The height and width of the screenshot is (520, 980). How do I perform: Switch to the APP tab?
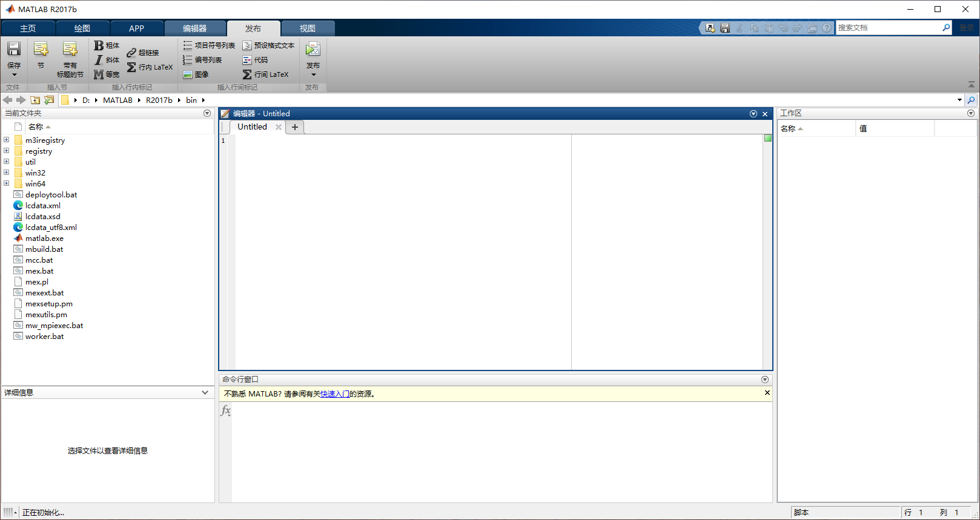tap(137, 28)
